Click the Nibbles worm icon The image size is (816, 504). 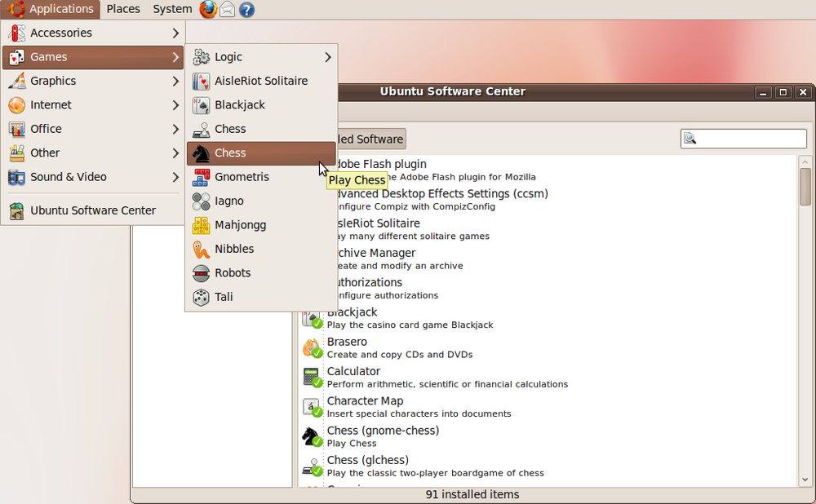point(201,249)
